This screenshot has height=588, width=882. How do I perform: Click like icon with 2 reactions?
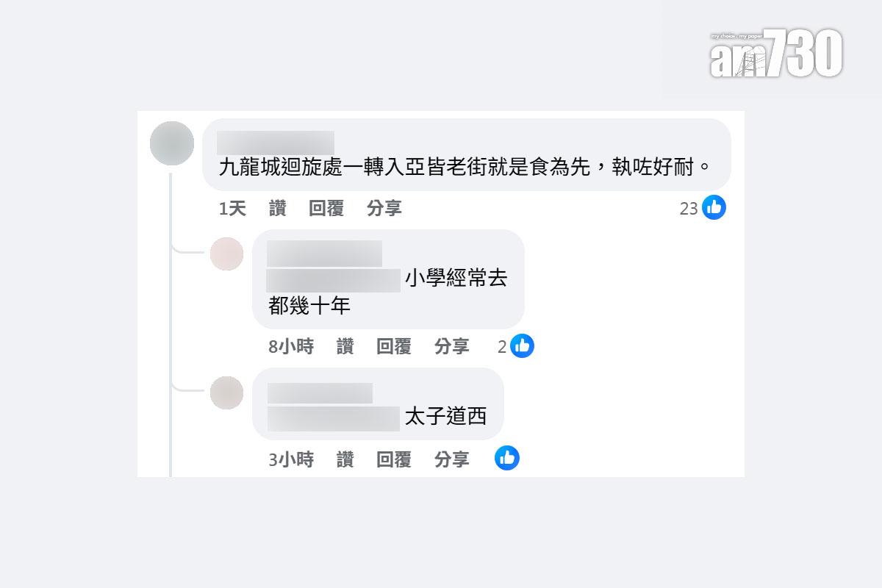tap(522, 345)
